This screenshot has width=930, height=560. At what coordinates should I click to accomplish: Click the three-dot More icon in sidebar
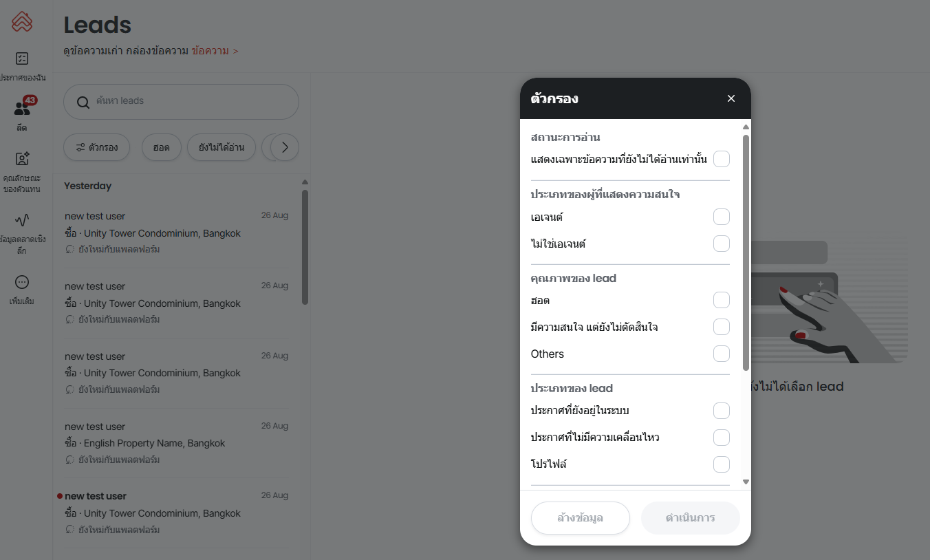[x=22, y=282]
